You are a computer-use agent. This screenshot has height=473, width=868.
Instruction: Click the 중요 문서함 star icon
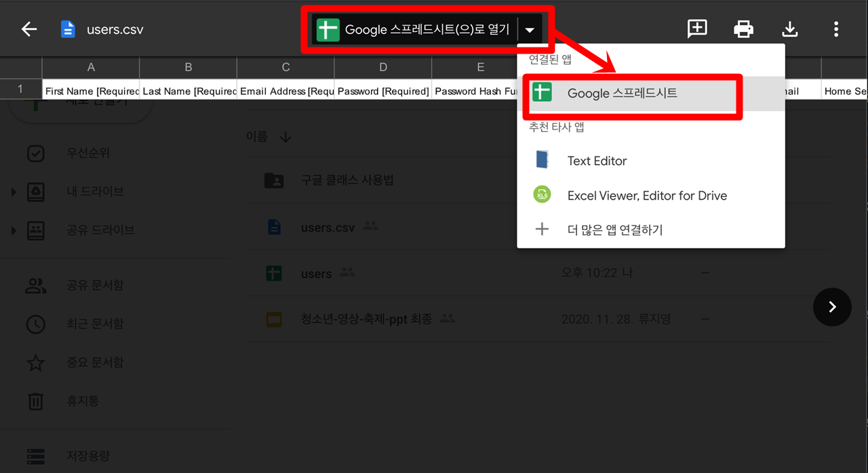point(35,362)
